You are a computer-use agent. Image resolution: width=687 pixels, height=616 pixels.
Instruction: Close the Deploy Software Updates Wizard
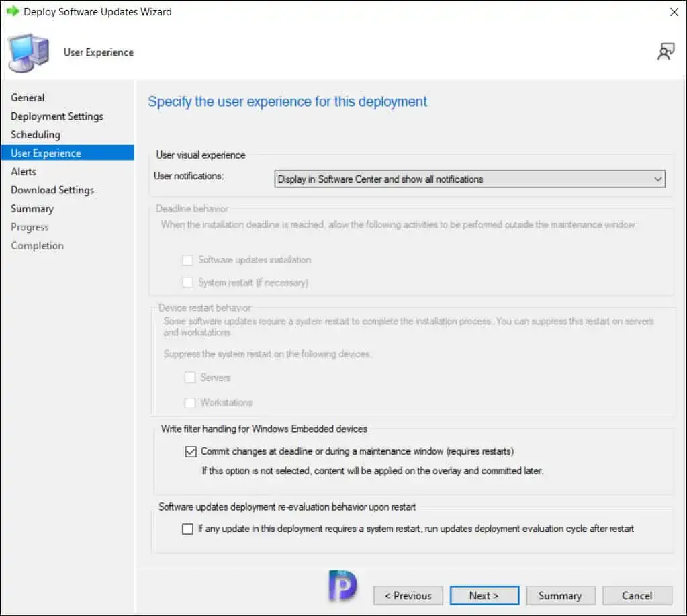coord(674,12)
